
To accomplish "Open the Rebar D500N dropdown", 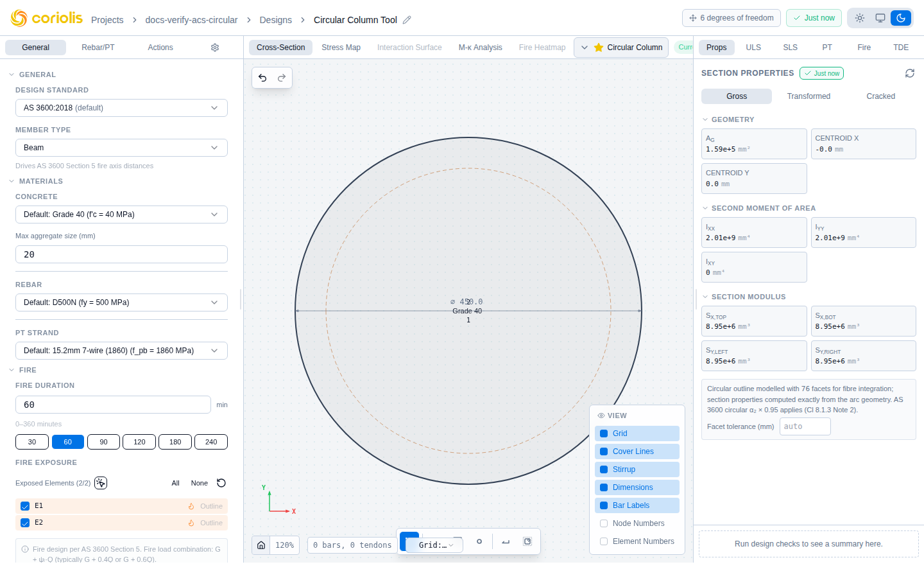I will click(x=121, y=302).
